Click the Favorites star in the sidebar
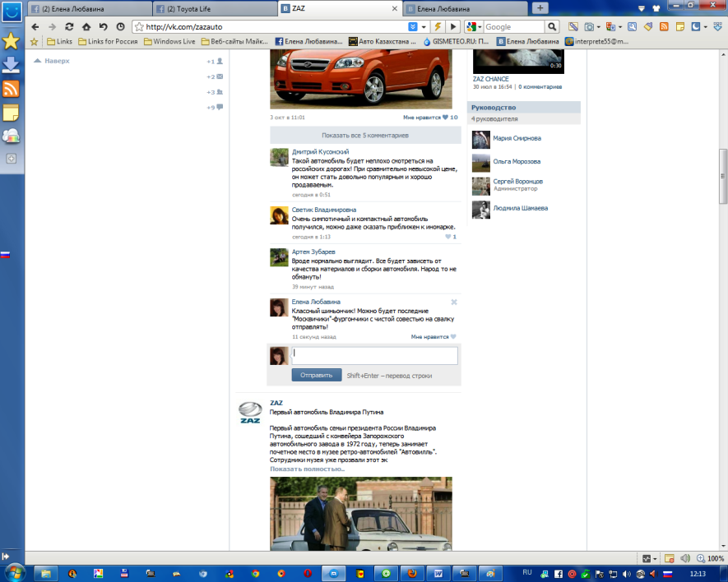The image size is (728, 582). click(x=12, y=40)
